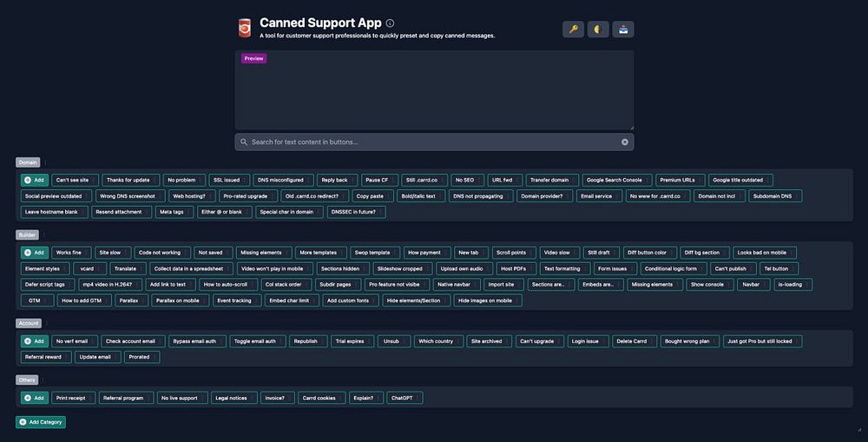Open the options dots next to Builder label
Screen dimensions: 868x442
(x=43, y=234)
